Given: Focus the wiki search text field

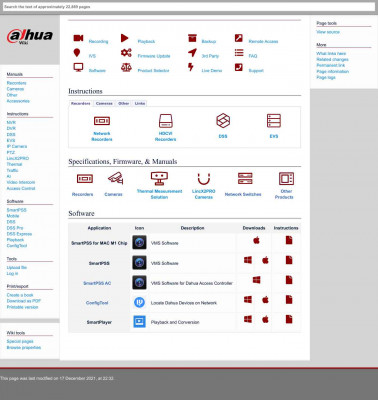Looking at the screenshot, I should 189,7.
